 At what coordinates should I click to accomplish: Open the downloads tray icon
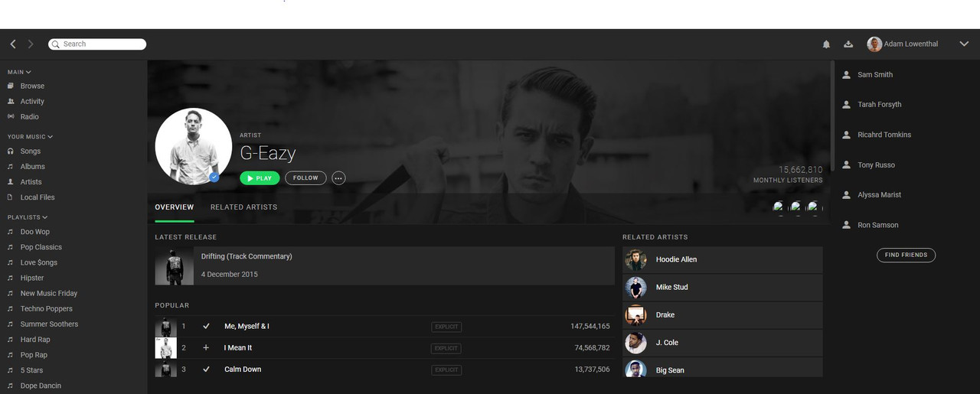point(848,44)
